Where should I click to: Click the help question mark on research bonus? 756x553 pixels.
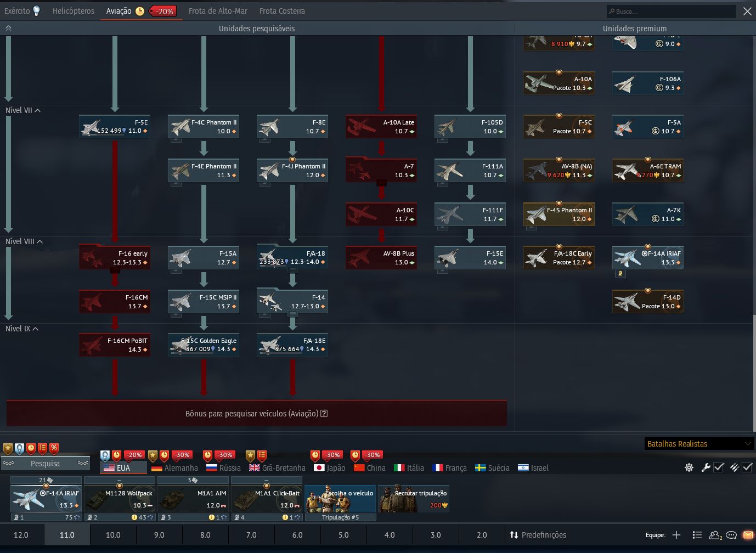[x=324, y=414]
